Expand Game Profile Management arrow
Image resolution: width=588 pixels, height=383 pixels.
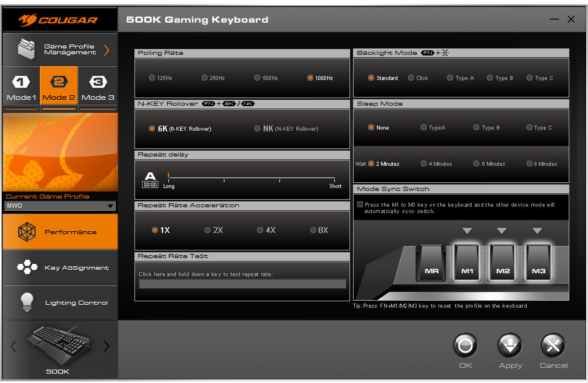[x=106, y=50]
